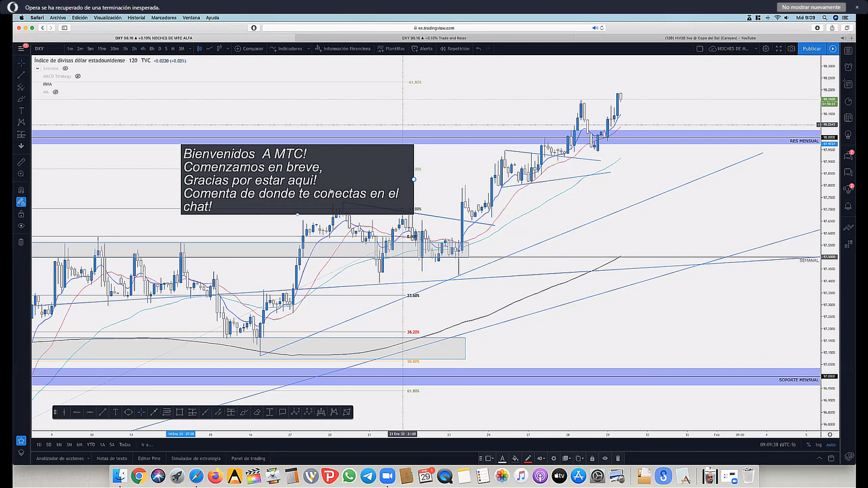Open Información financiera
Image resolution: width=868 pixels, height=488 pixels.
coord(342,49)
